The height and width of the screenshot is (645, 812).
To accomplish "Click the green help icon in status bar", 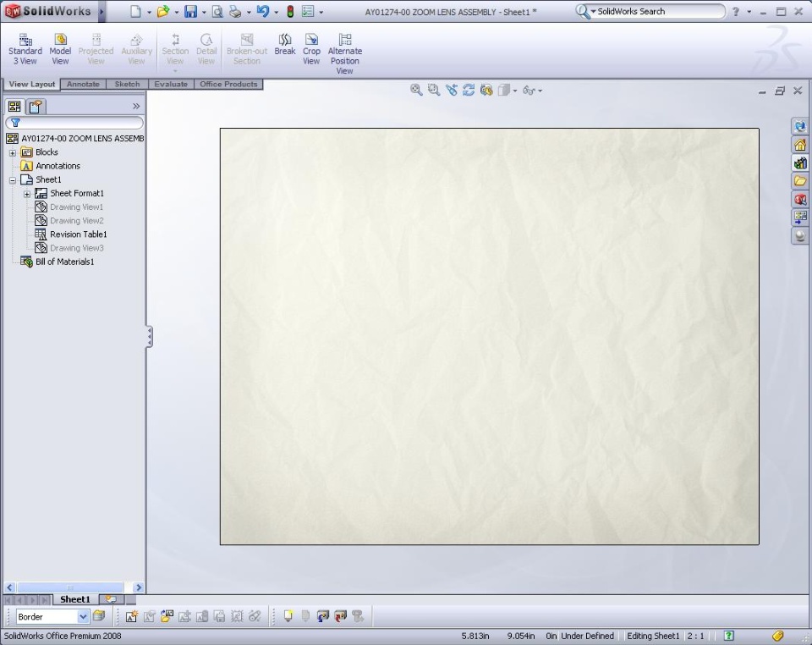I will [728, 636].
